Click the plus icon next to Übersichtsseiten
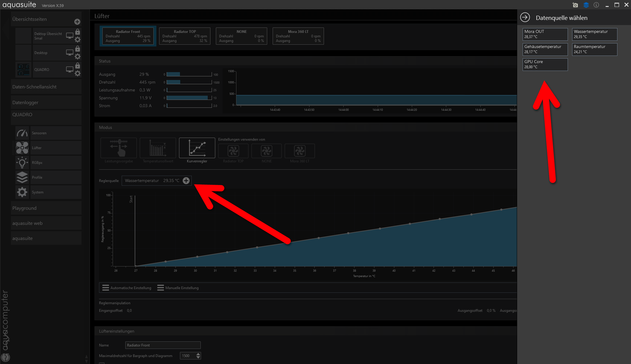 coord(77,22)
